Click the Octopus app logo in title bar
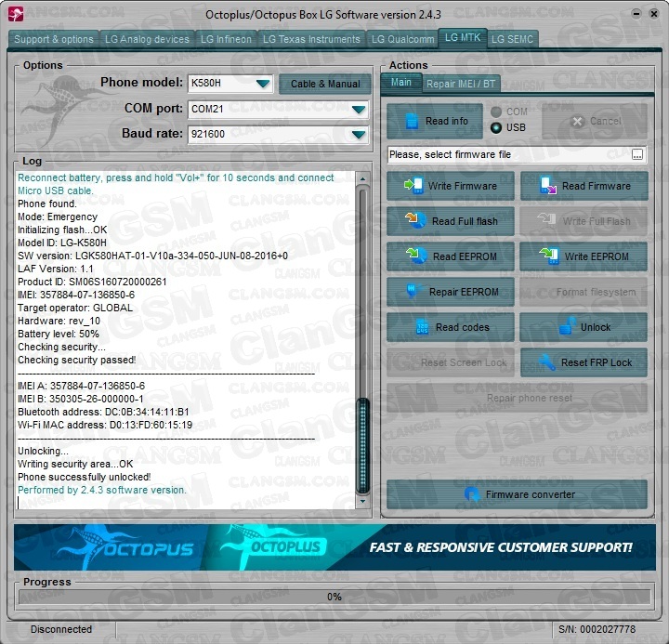The width and height of the screenshot is (669, 644). pos(16,14)
